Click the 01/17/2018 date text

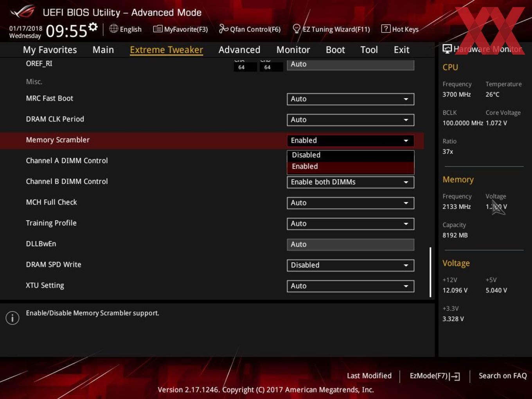click(26, 28)
